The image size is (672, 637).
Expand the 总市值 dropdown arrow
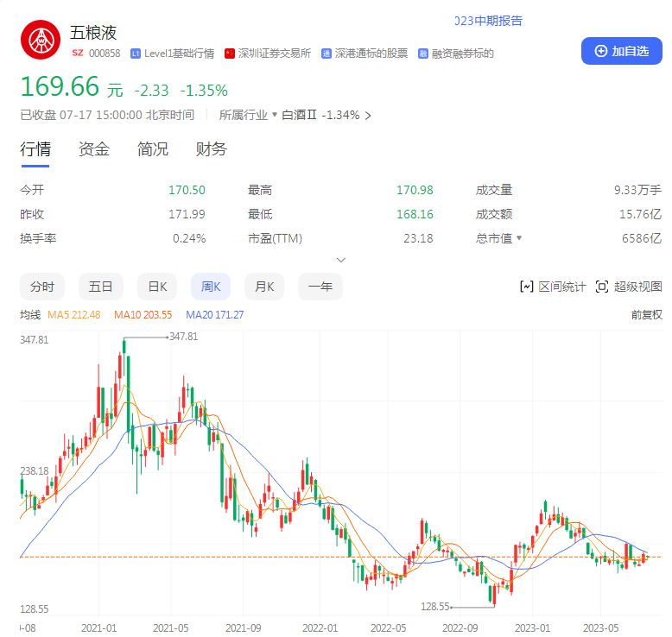519,237
